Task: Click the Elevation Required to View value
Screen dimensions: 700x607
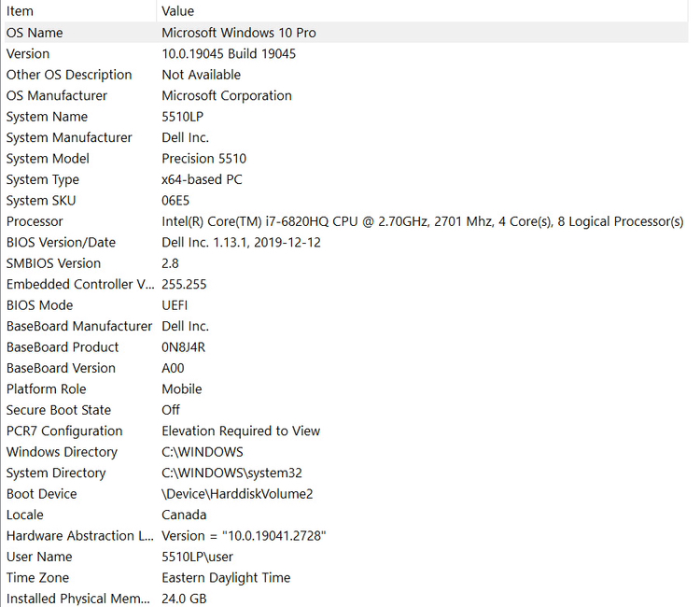Action: click(x=241, y=431)
